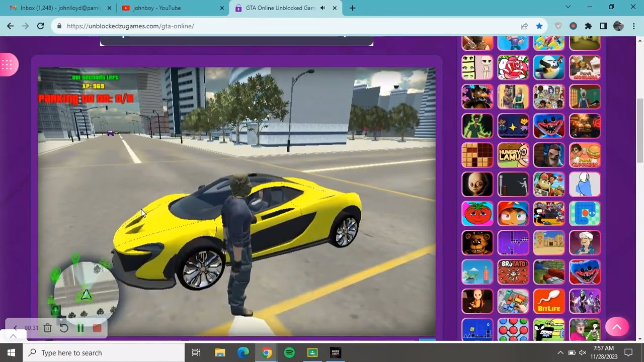Screen dimensions: 644x362
Task: Share this page using the share icon
Action: pos(524,26)
